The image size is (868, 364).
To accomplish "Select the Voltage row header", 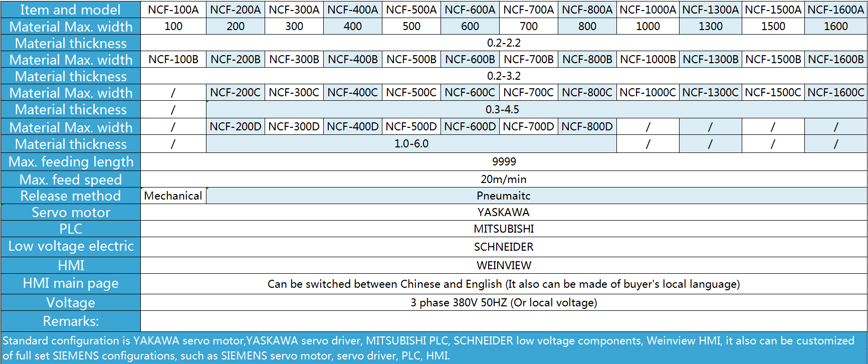I will tap(71, 302).
